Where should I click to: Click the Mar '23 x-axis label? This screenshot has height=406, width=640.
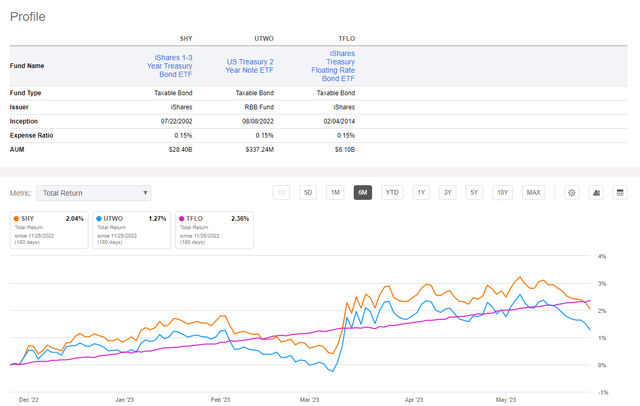click(x=309, y=399)
